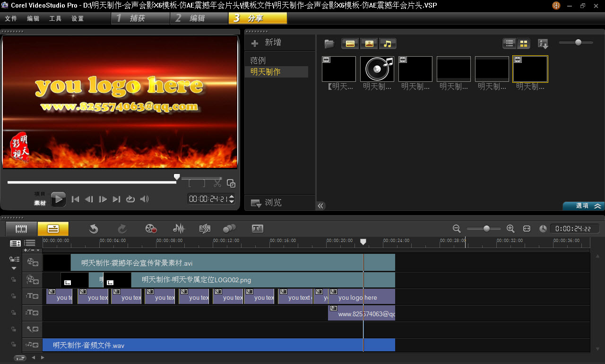The height and width of the screenshot is (364, 605).
Task: Open Auto Music tool
Action: pyautogui.click(x=204, y=229)
